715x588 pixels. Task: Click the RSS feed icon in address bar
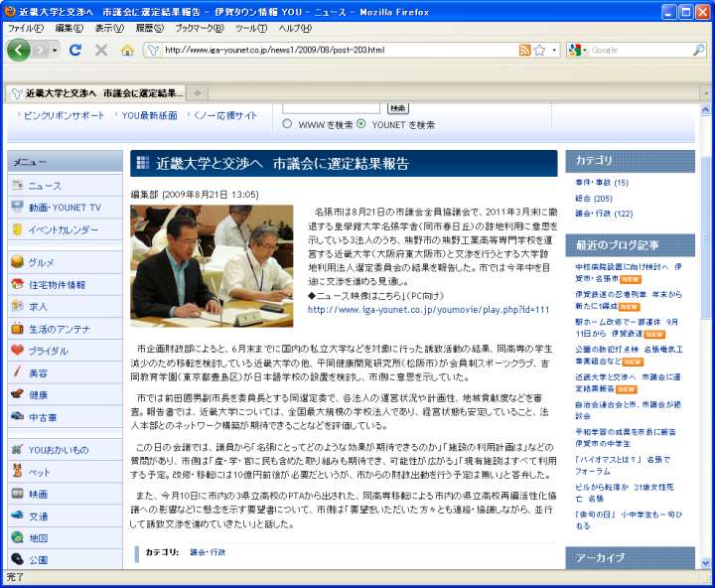(x=524, y=50)
